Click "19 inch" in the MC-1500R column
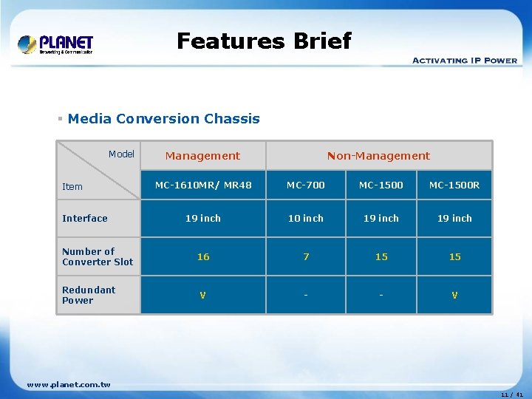Screen dimensions: 532x399 [454, 218]
